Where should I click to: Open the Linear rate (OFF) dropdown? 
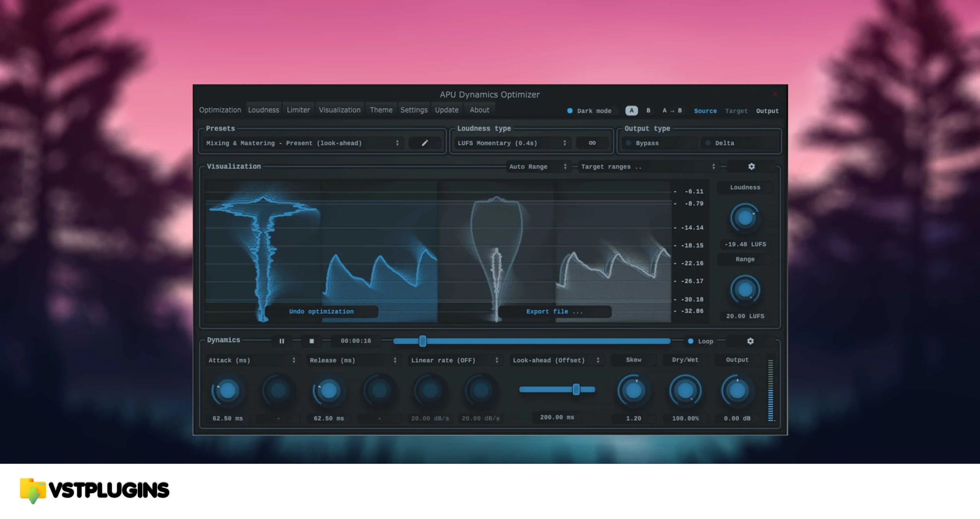coord(455,360)
